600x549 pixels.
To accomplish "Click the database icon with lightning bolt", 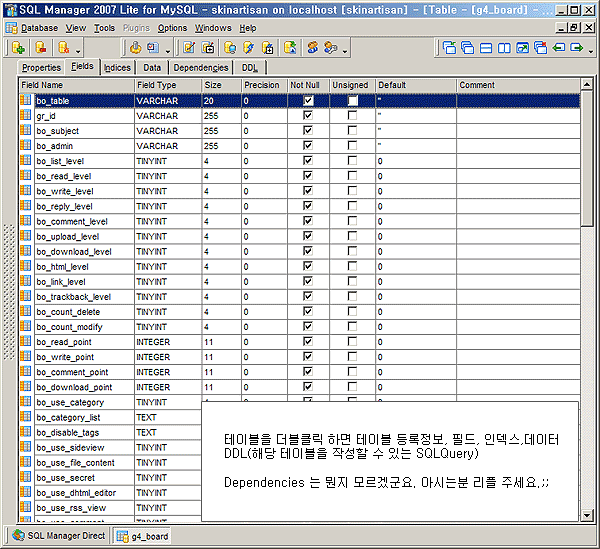I will [249, 48].
